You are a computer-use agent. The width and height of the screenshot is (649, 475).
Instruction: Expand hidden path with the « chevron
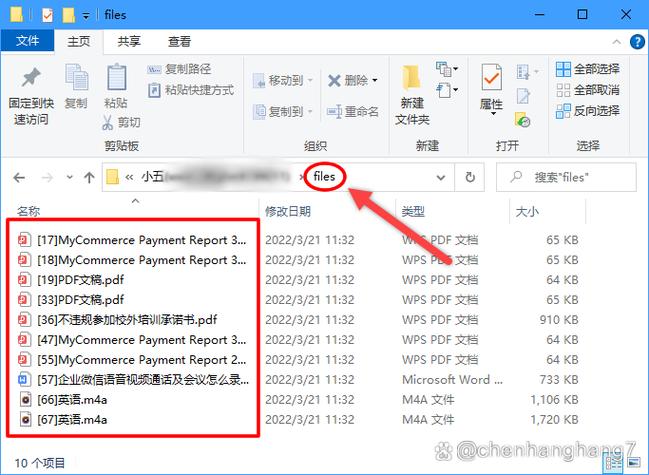[129, 178]
